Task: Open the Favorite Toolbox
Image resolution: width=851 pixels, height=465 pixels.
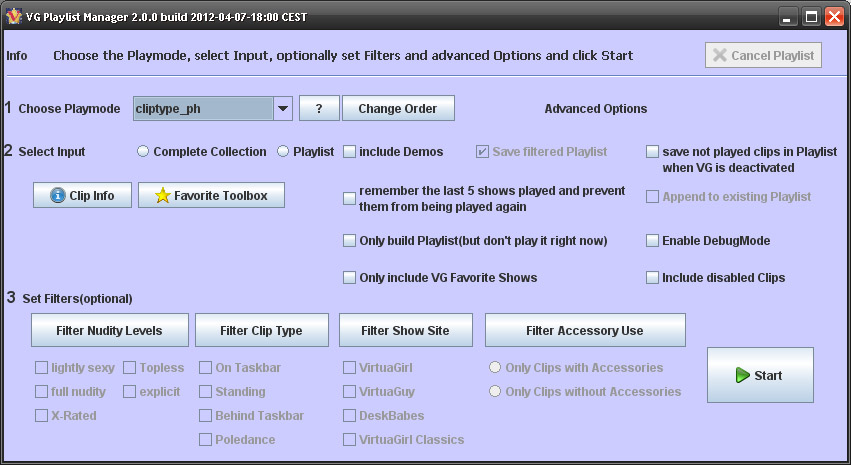Action: coord(211,196)
